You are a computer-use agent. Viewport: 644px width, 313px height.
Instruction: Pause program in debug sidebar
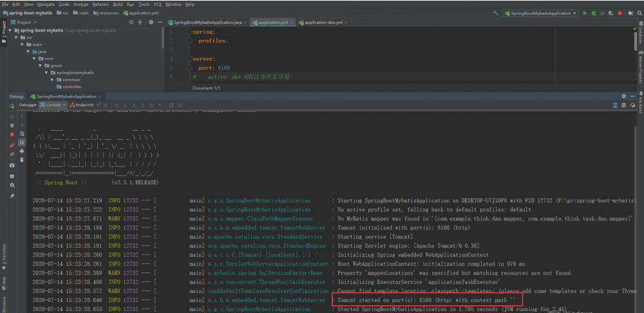coord(12,125)
